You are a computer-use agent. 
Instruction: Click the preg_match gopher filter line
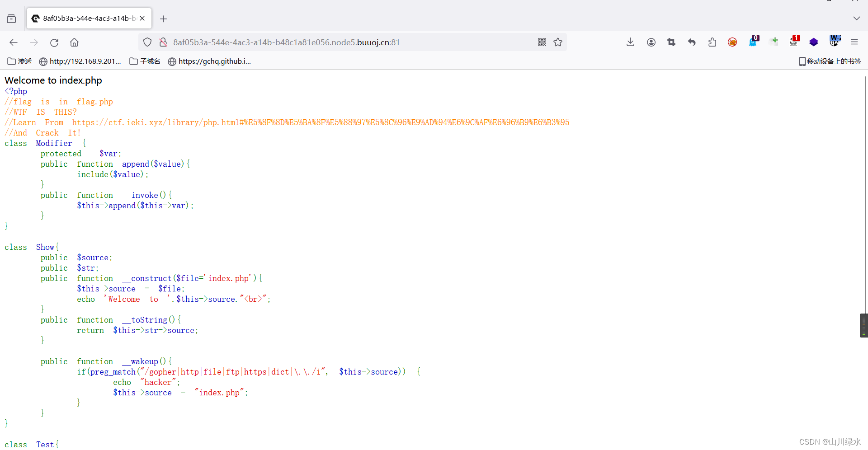249,372
